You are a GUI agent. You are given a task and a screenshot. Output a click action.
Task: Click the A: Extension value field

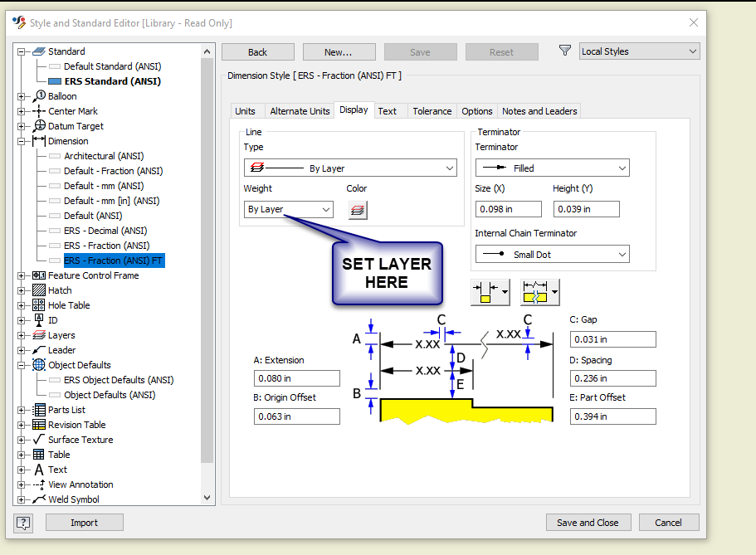pyautogui.click(x=297, y=378)
